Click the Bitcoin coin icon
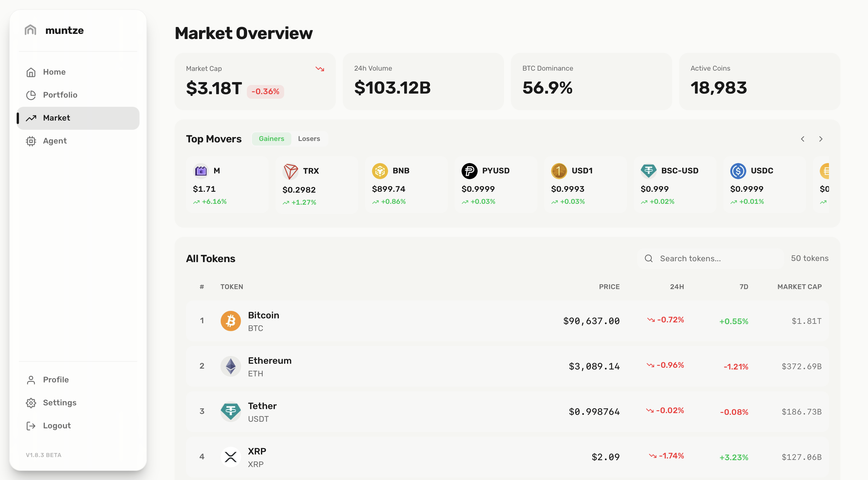868x480 pixels. coord(230,321)
